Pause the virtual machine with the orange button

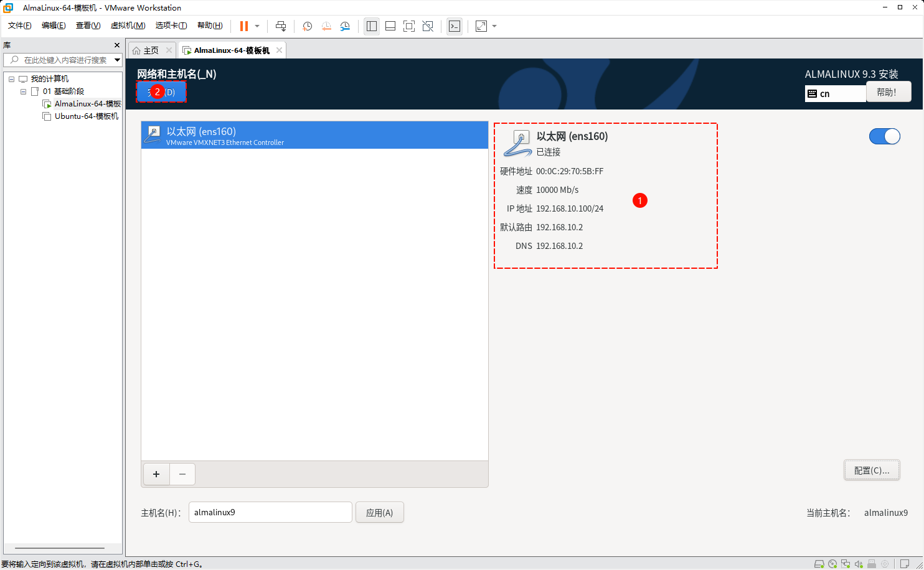pyautogui.click(x=244, y=26)
